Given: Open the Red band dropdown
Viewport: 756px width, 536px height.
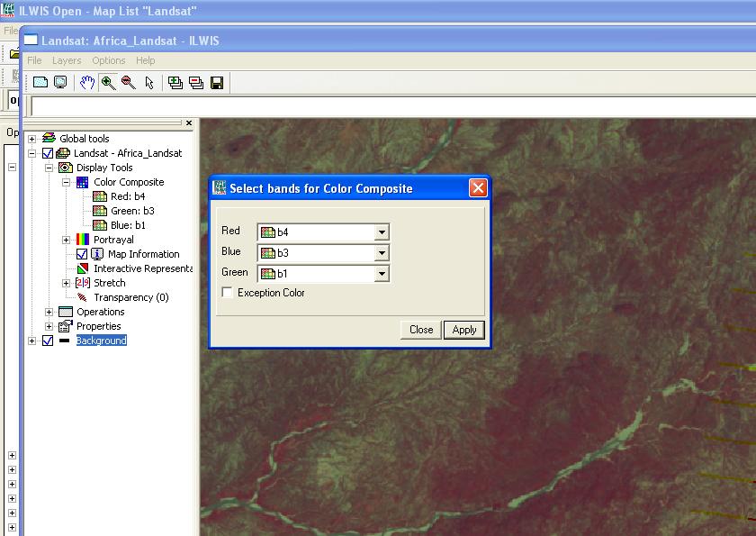Looking at the screenshot, I should [382, 232].
